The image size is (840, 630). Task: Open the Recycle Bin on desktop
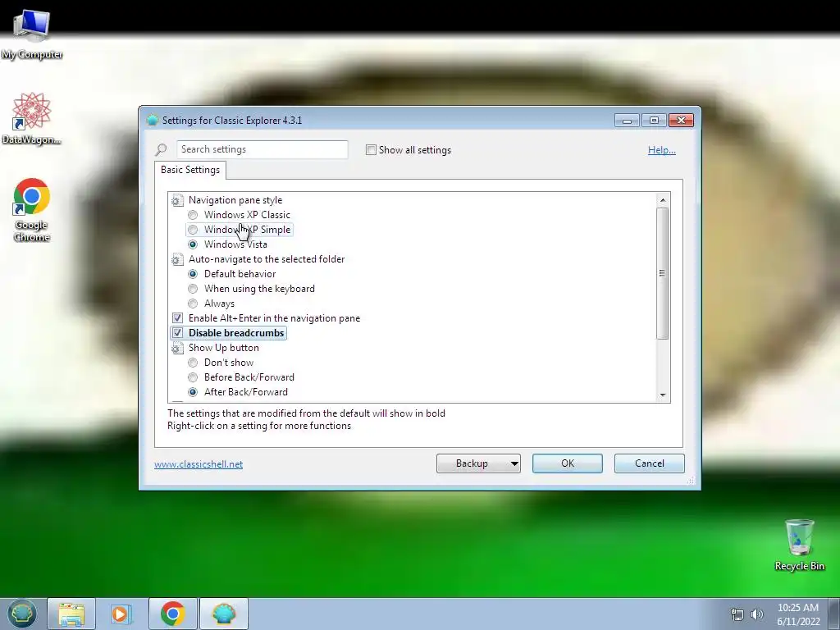click(799, 545)
